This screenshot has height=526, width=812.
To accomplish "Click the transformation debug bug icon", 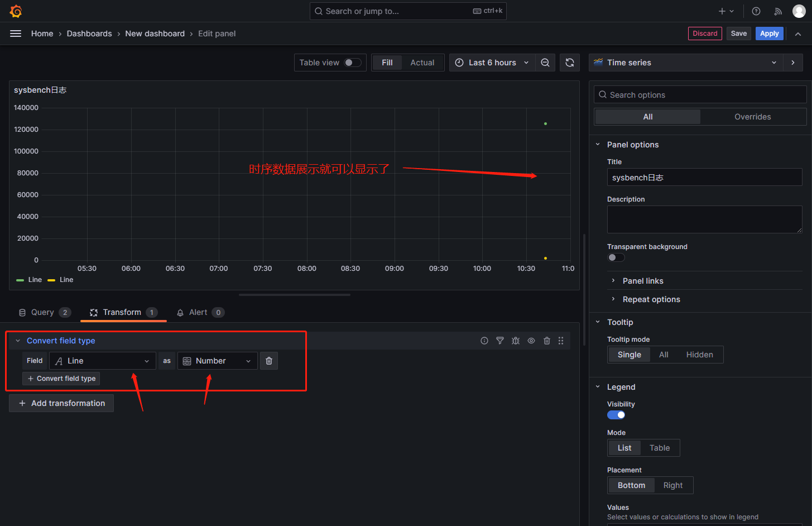I will click(516, 341).
